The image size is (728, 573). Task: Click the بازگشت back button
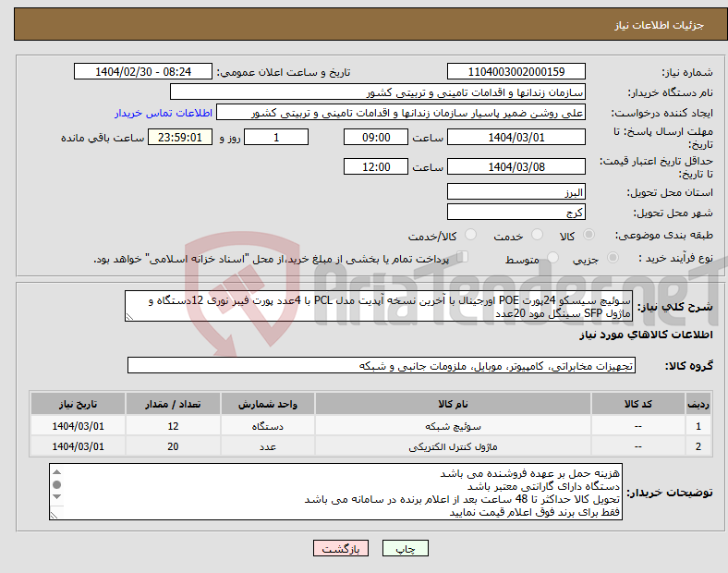(341, 548)
